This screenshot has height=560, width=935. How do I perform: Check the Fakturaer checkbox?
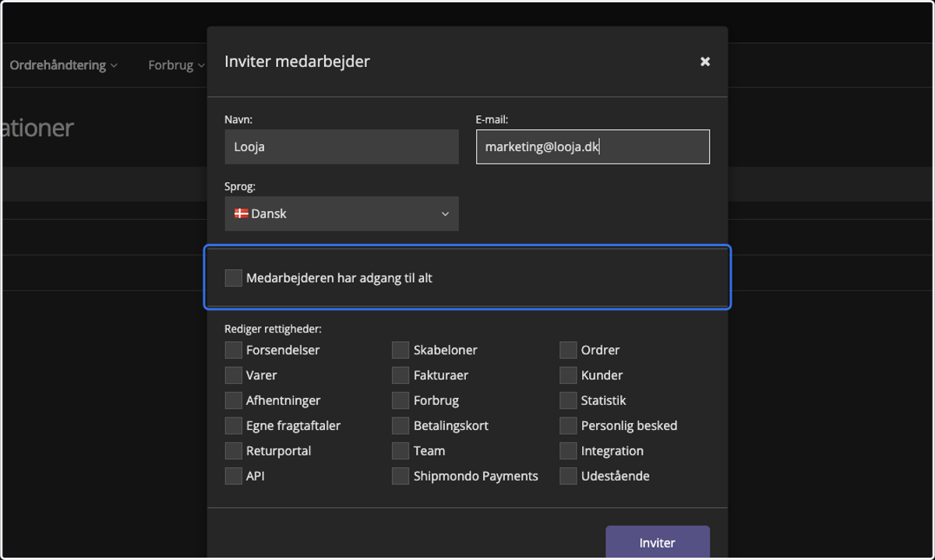click(400, 375)
